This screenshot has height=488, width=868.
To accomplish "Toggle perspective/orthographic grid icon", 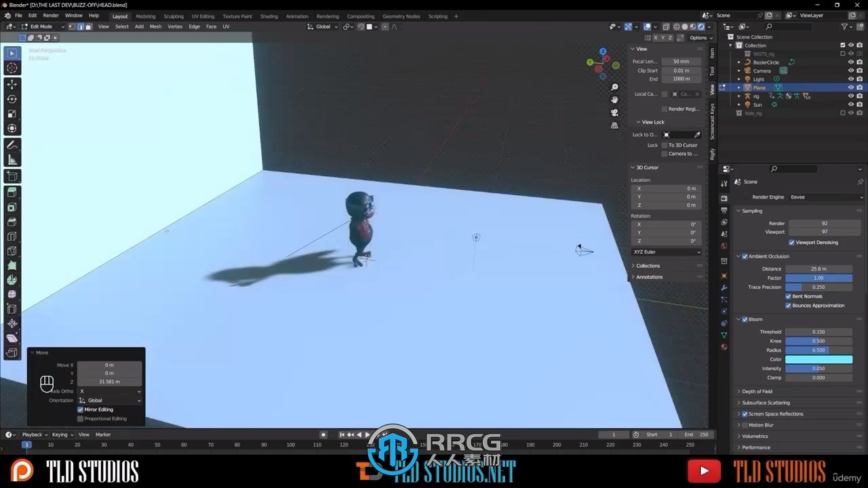I will (x=614, y=125).
